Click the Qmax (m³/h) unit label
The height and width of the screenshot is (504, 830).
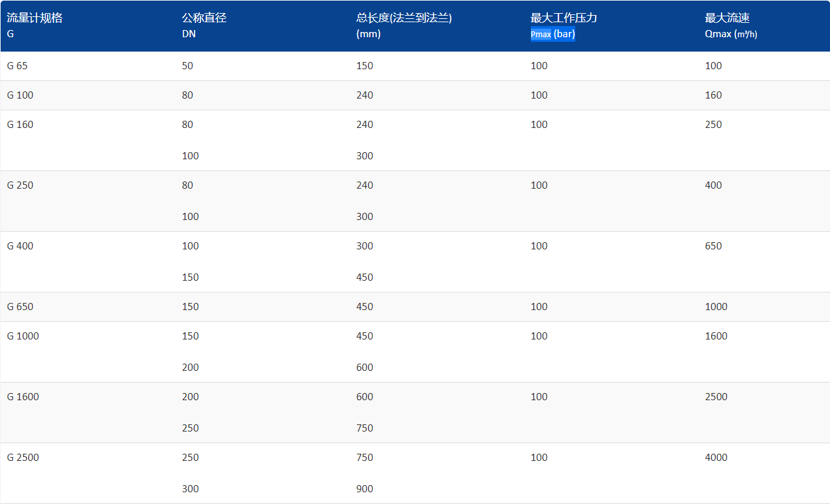pos(731,35)
